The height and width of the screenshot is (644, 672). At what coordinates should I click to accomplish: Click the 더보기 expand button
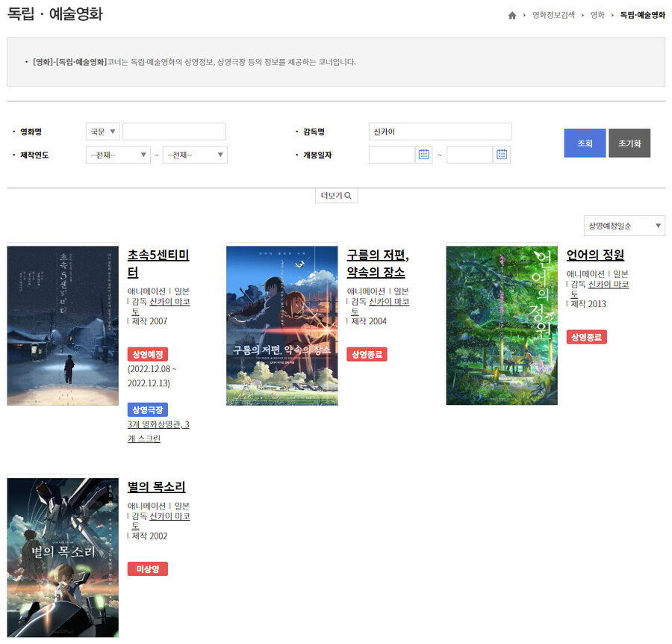coord(337,196)
